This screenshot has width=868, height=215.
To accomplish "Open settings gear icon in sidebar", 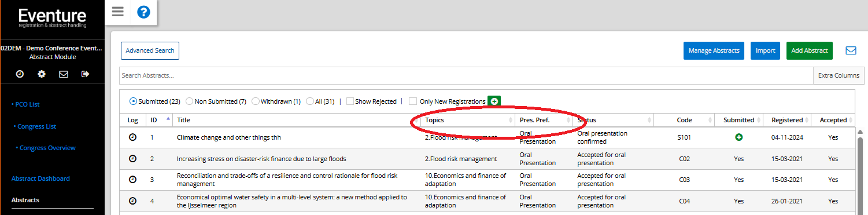I will point(42,74).
